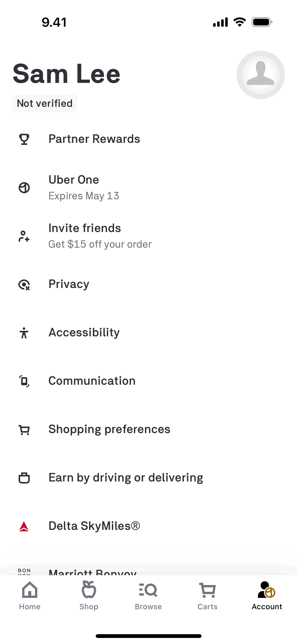Tap the Invite friends person-plus icon

(24, 236)
